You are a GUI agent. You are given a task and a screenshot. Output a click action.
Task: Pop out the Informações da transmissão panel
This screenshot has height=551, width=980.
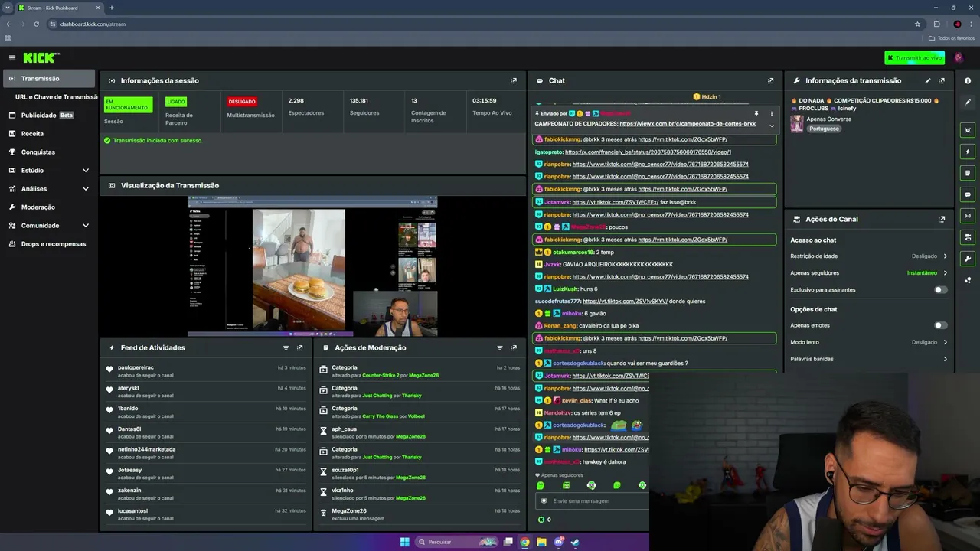942,80
